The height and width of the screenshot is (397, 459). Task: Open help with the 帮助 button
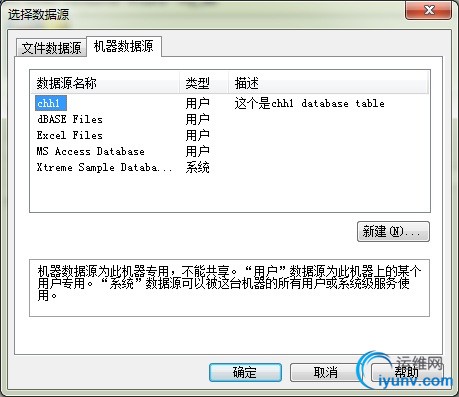pos(407,372)
